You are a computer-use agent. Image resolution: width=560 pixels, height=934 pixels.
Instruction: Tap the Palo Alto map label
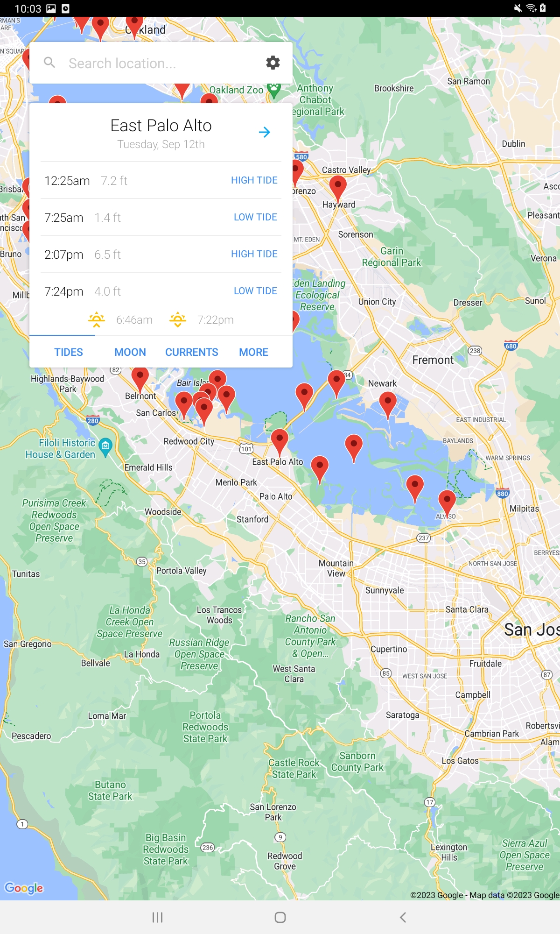pyautogui.click(x=276, y=496)
